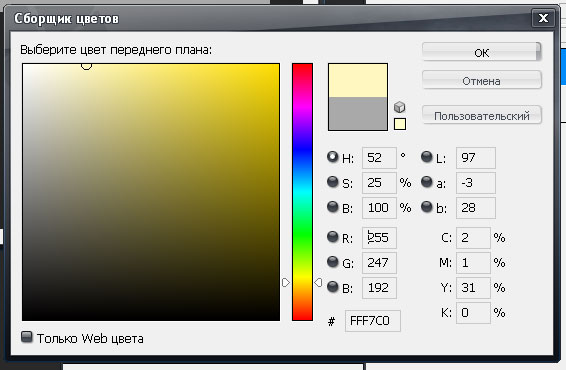Click the C cyan field showing 2
Viewport: 566px width, 370px height.
[x=473, y=238]
